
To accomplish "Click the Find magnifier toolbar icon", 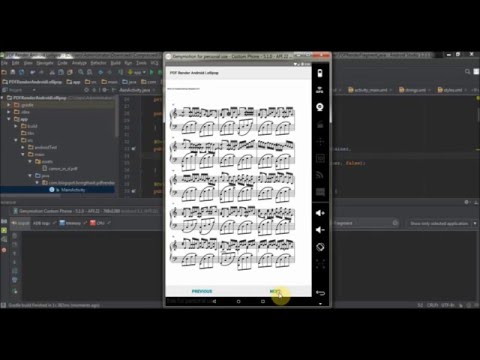I will pos(81,72).
